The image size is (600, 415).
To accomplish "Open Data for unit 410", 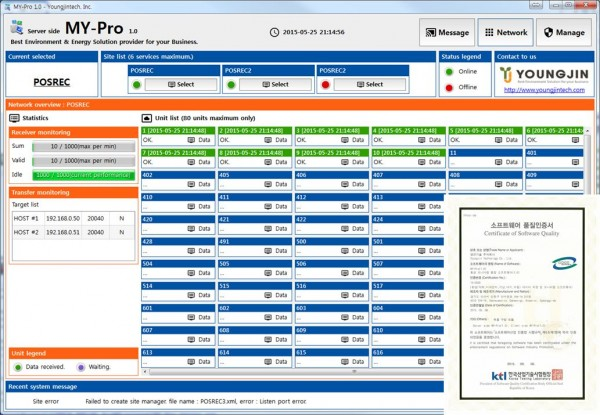I will [x=199, y=207].
